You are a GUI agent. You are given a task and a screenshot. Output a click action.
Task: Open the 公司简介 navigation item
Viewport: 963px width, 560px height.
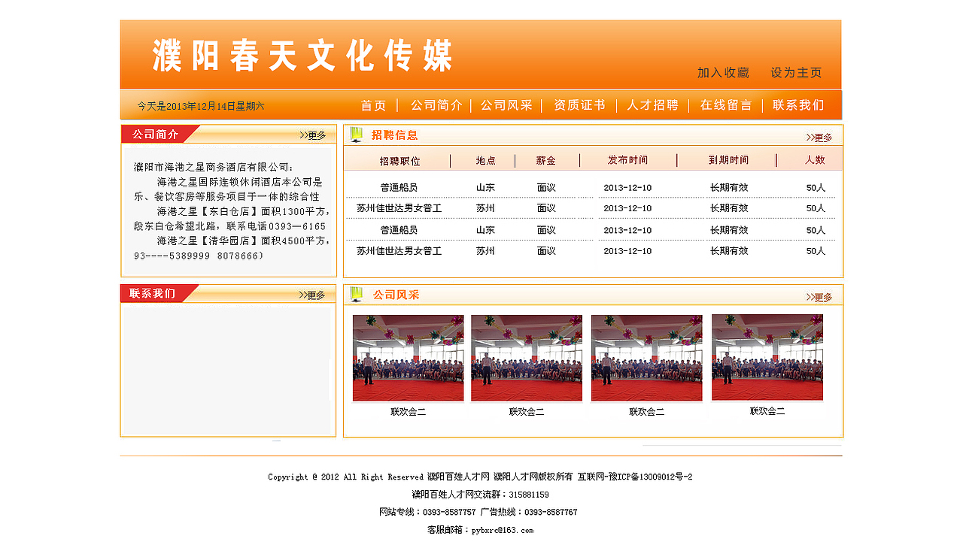pyautogui.click(x=436, y=105)
